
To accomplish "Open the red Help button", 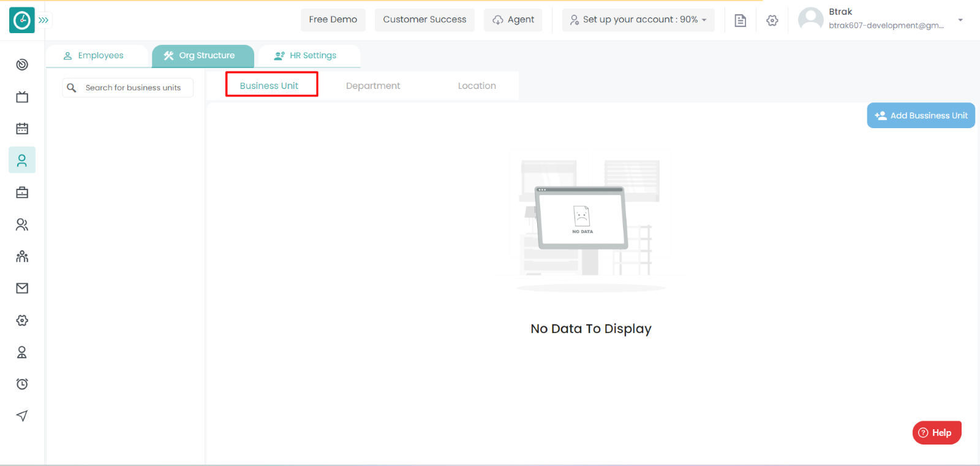I will click(937, 432).
